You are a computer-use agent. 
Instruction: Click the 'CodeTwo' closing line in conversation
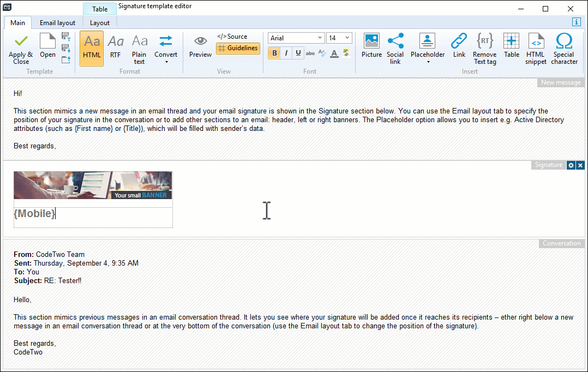(x=28, y=352)
